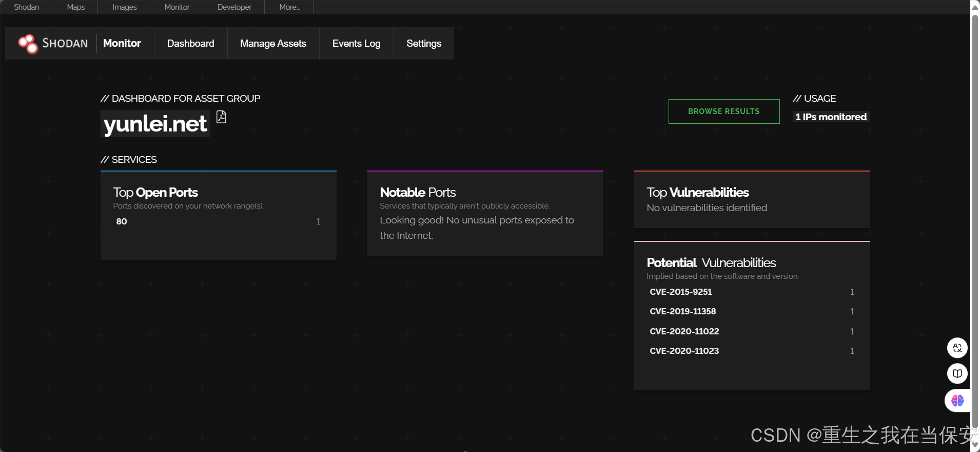Open the Shodan top navigation tab
The image size is (980, 452).
point(26,7)
